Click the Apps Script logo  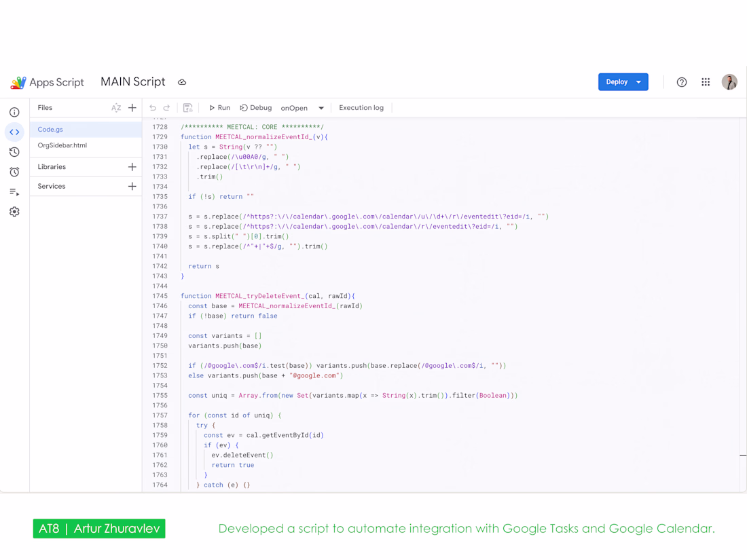[x=47, y=82]
